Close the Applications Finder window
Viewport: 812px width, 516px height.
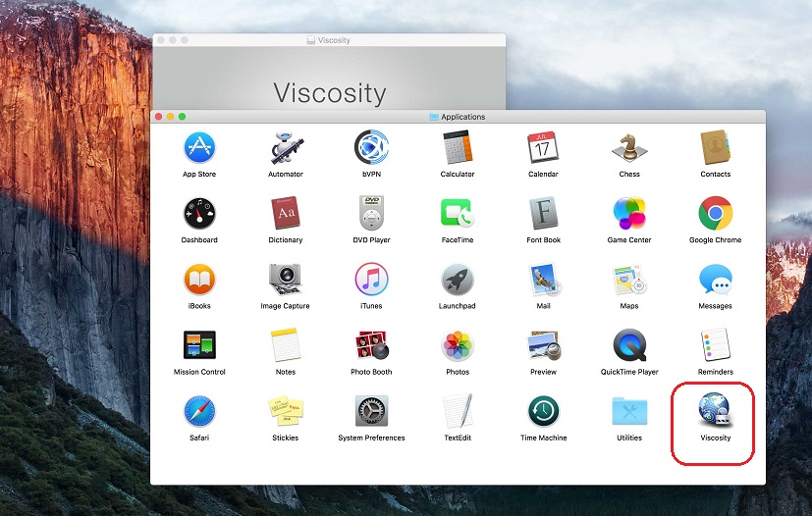click(x=158, y=117)
